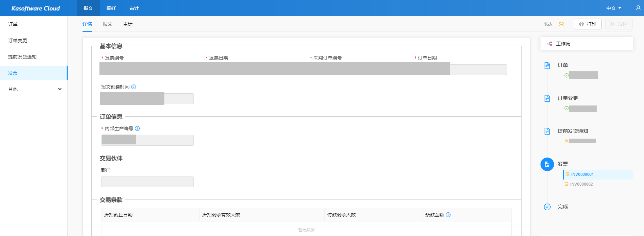Screen dimensions: 644x236
Task: Click the 订单 document icon in workflow
Action: [x=547, y=65]
